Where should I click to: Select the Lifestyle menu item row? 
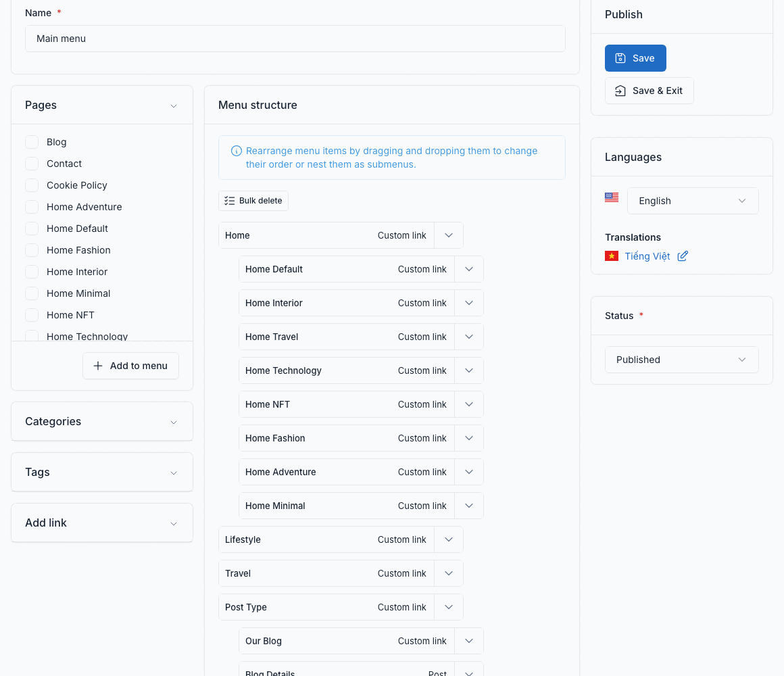(x=341, y=539)
